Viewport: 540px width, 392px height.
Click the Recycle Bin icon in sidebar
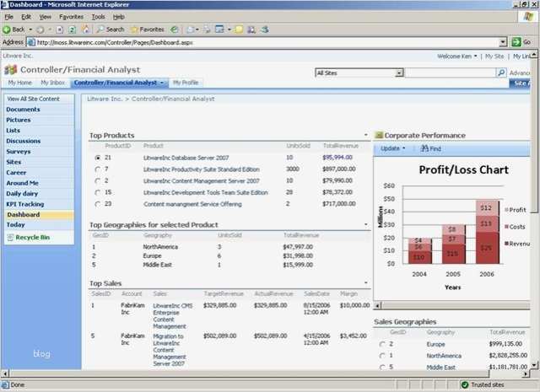pyautogui.click(x=10, y=237)
